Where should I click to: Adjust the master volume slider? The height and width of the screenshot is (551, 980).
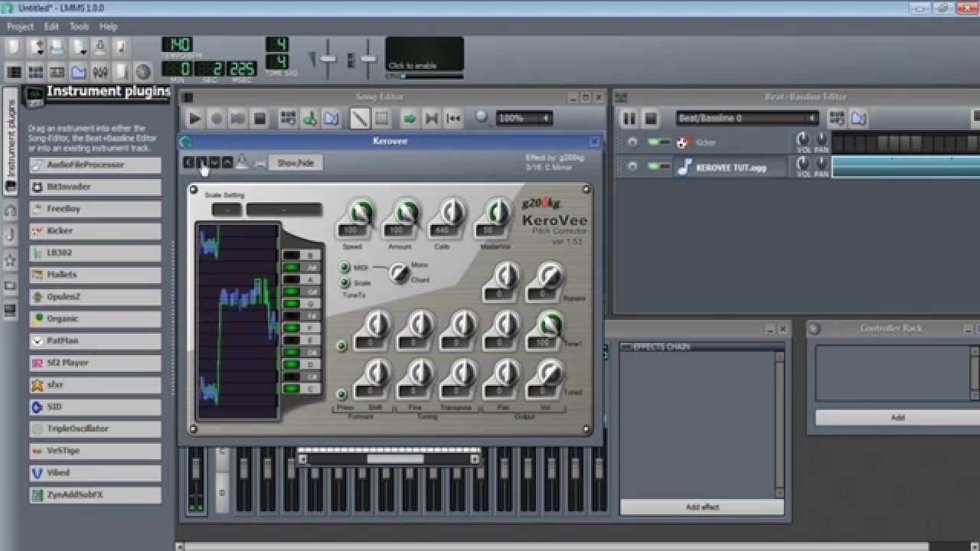328,59
